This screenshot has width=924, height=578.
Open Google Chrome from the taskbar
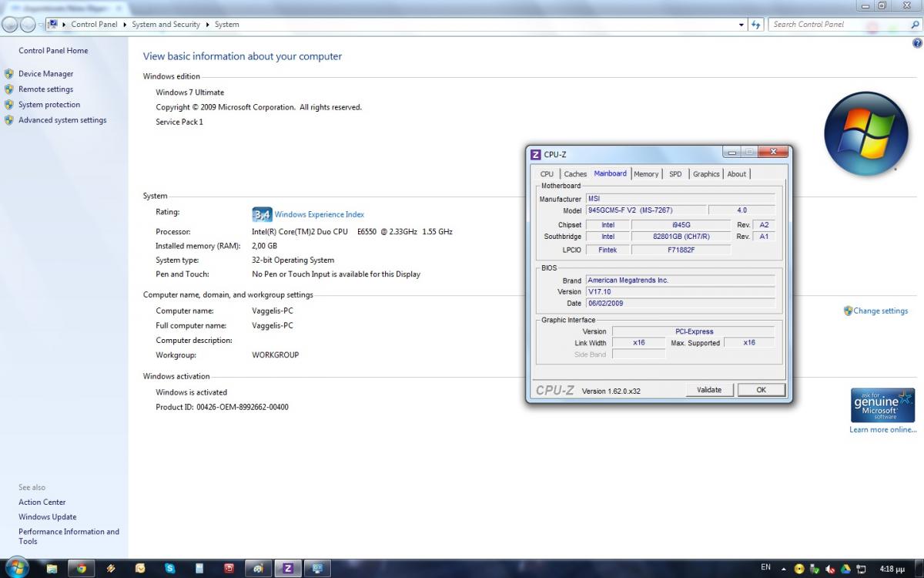81,569
